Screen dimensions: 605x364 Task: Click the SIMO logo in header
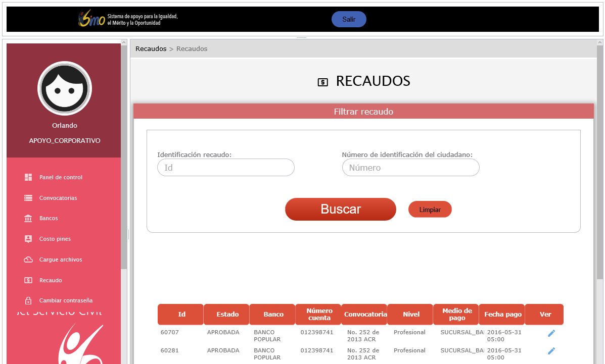point(91,19)
